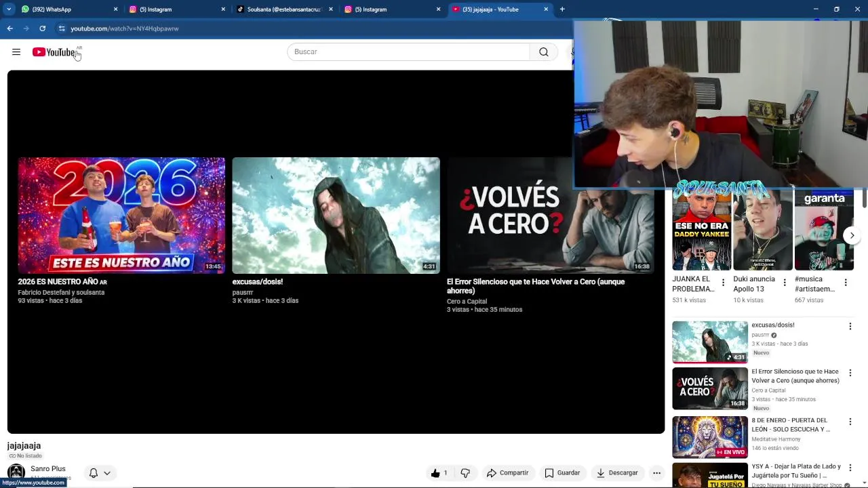Viewport: 868px width, 488px height.
Task: Open options for #musica #artistaem short
Action: 846,283
